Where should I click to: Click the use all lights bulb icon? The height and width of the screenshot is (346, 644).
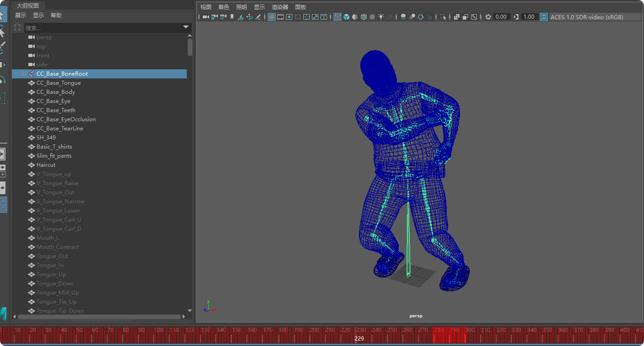click(x=381, y=17)
